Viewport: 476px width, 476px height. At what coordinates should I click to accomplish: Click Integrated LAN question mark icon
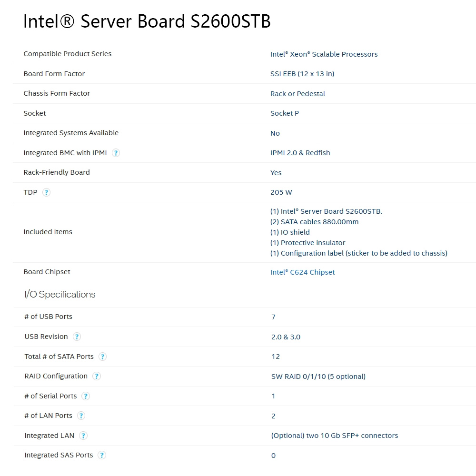click(83, 436)
